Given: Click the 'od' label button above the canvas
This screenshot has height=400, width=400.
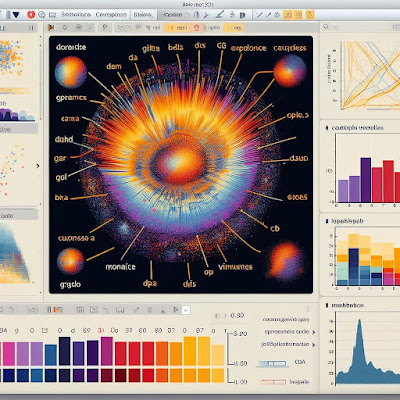Looking at the screenshot, I should click(x=156, y=28).
